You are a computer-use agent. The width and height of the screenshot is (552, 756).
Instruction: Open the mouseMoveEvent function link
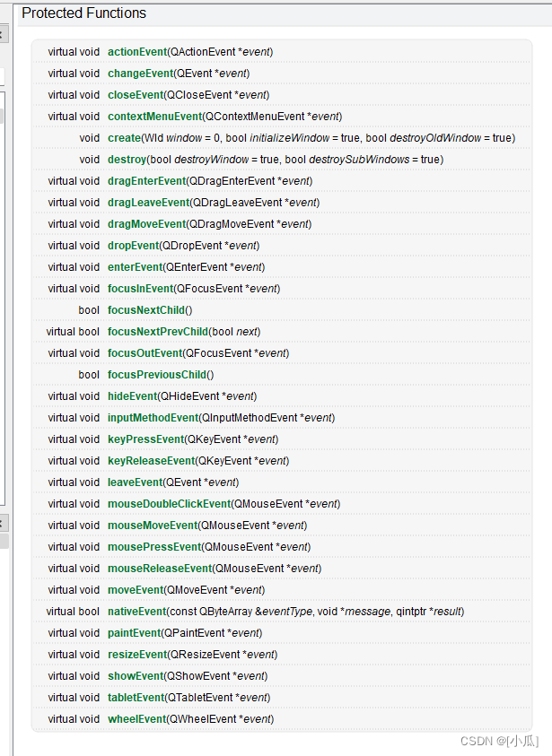tap(153, 526)
